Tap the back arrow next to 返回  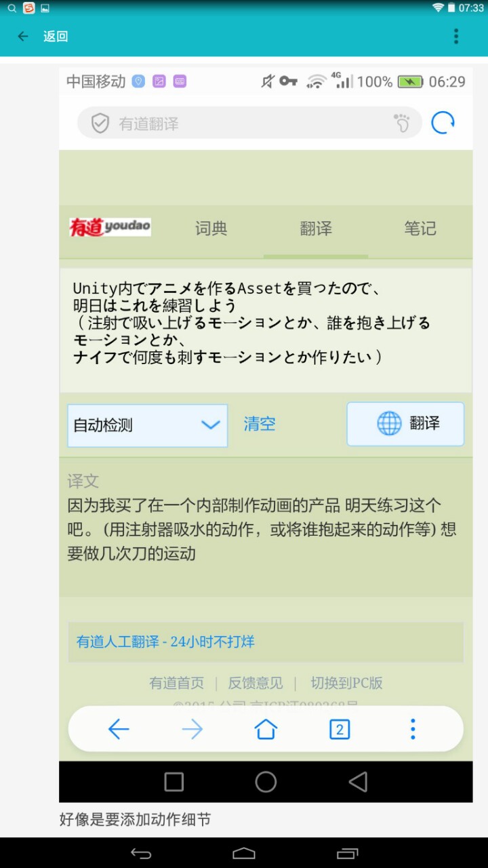pyautogui.click(x=23, y=37)
